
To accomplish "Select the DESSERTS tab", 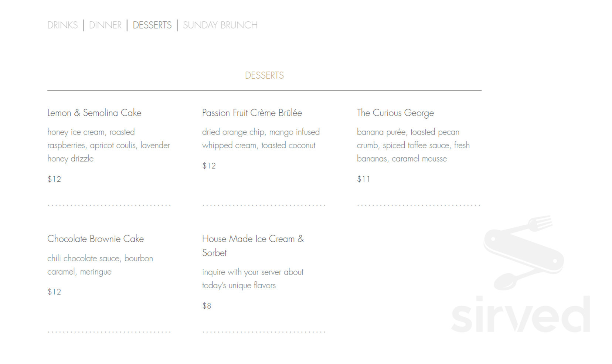I will coord(152,25).
